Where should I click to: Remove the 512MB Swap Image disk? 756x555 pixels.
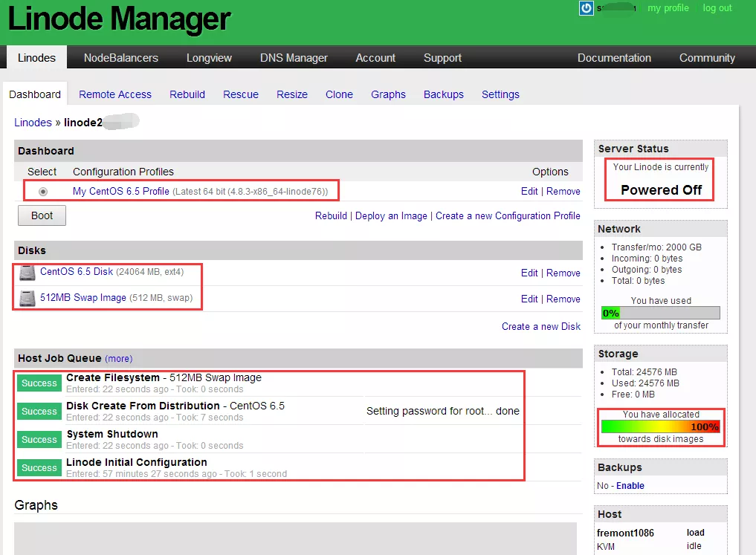coord(563,299)
